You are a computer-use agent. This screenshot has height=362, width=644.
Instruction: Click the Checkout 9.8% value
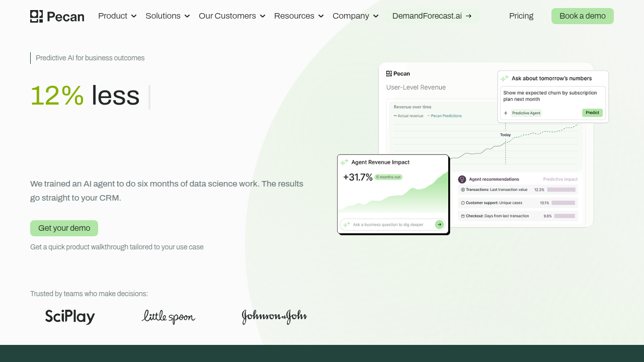click(x=547, y=216)
